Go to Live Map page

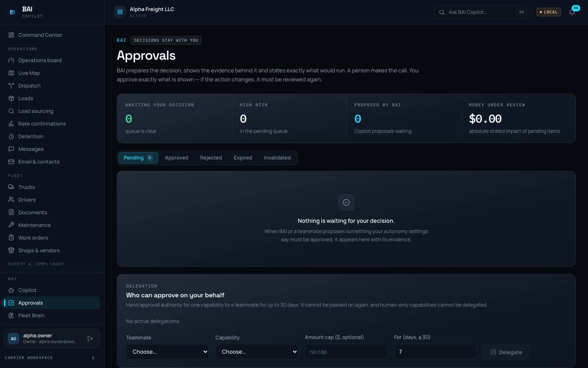tap(52, 73)
